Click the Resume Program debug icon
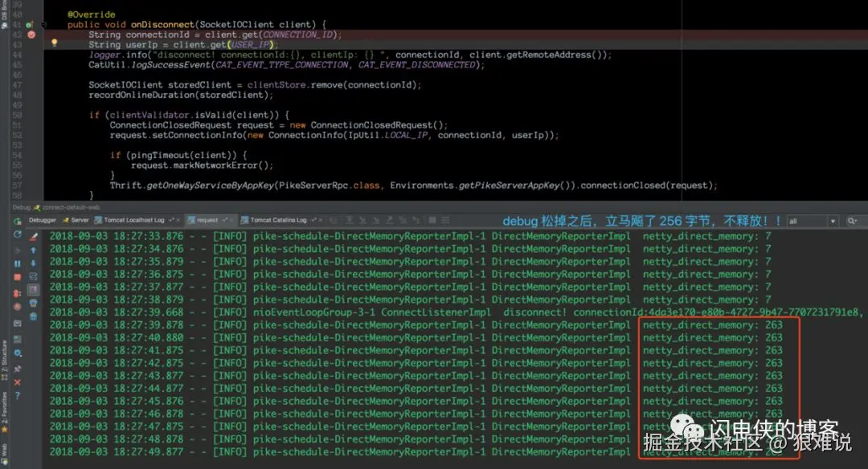Viewport: 868px width, 469px height. (x=17, y=250)
